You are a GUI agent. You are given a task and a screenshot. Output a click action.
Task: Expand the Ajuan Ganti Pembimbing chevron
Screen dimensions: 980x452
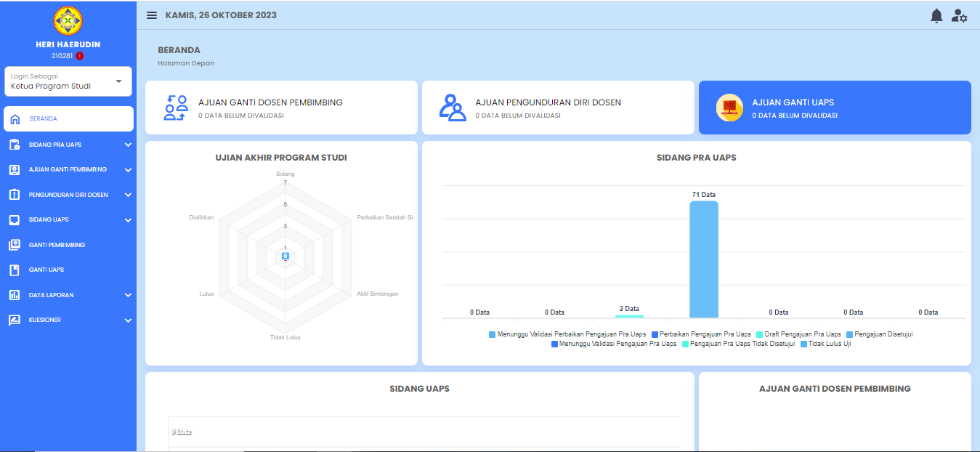[129, 170]
